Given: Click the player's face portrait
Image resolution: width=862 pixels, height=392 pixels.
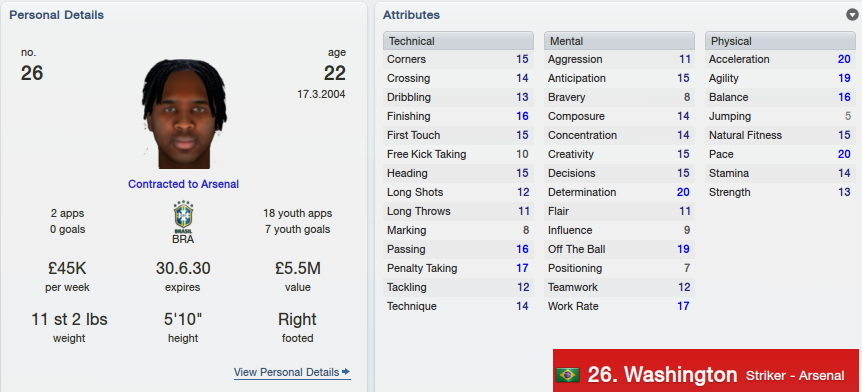Looking at the screenshot, I should click(184, 114).
